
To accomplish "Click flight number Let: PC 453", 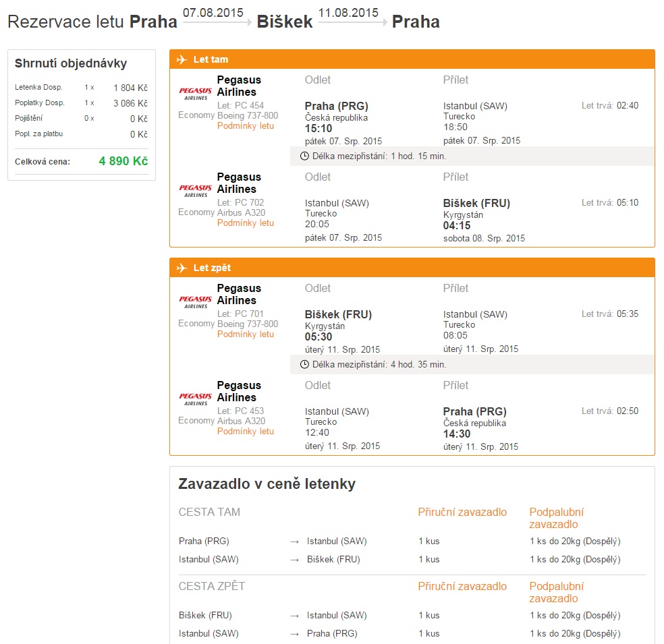I will click(240, 411).
